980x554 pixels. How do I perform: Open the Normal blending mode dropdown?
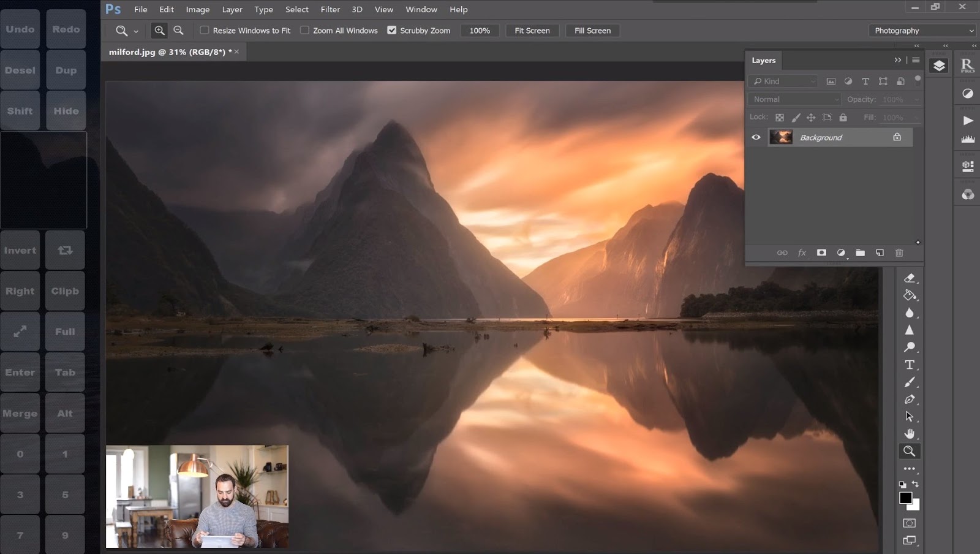click(794, 99)
